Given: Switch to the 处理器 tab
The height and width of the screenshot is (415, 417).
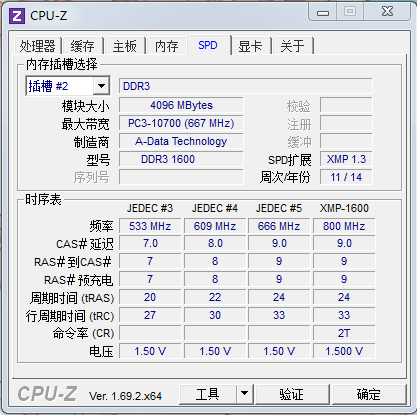Looking at the screenshot, I should pos(37,46).
